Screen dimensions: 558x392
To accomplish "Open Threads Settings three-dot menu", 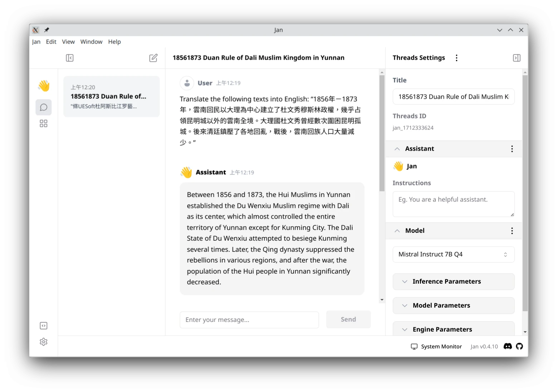I will click(456, 58).
